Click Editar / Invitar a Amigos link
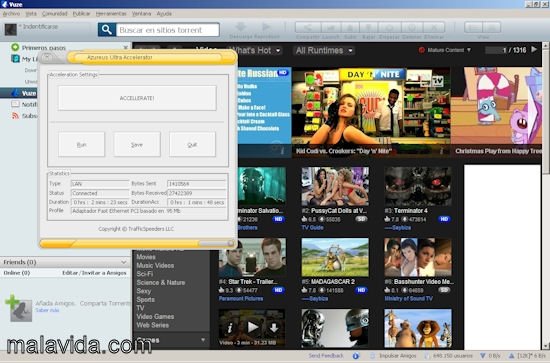Viewport: 550px width, 363px height. 94,273
